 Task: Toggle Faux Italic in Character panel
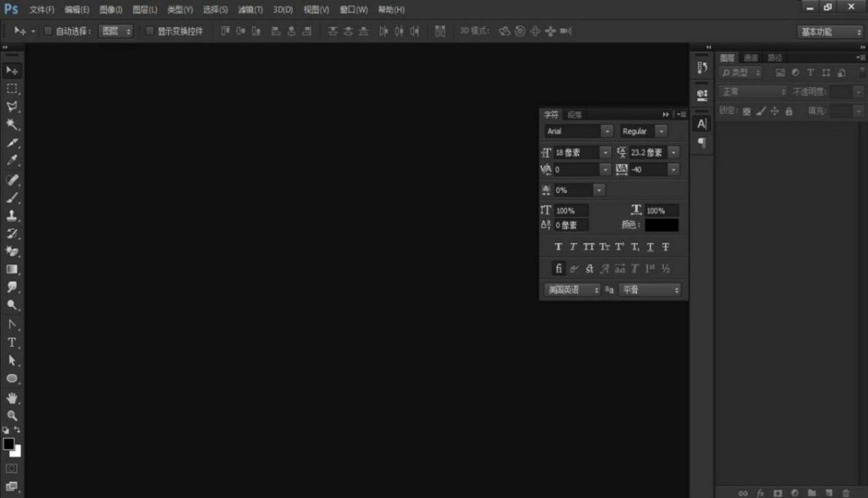(x=573, y=247)
